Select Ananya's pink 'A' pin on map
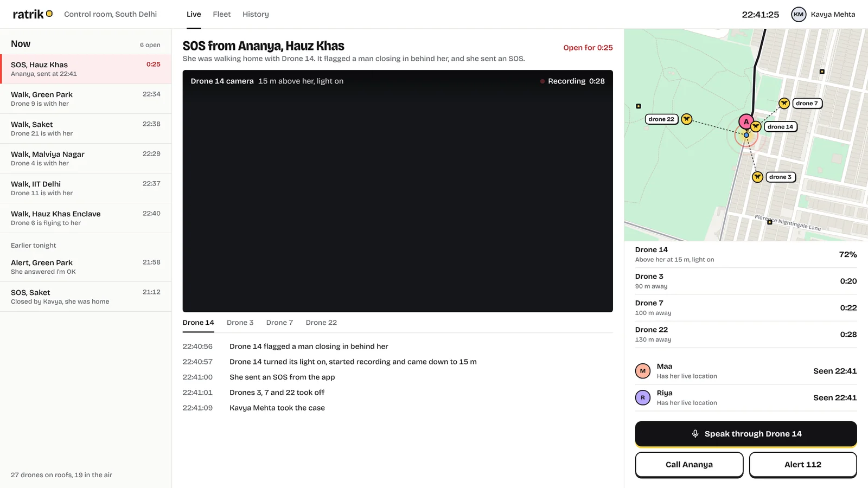Viewport: 868px width, 488px height. coord(746,122)
